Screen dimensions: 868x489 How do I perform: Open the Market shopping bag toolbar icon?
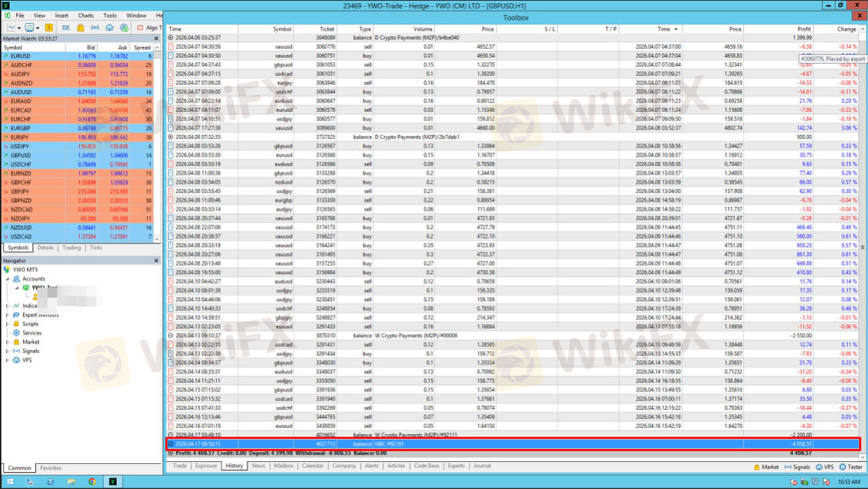coord(81,28)
